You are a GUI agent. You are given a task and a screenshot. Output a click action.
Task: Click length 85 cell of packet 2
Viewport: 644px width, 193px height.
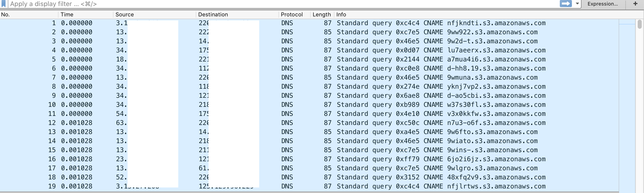328,32
